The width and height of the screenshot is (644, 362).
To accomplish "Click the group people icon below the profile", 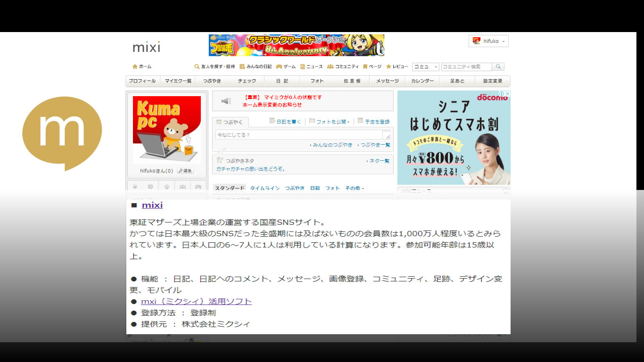I will [x=182, y=186].
